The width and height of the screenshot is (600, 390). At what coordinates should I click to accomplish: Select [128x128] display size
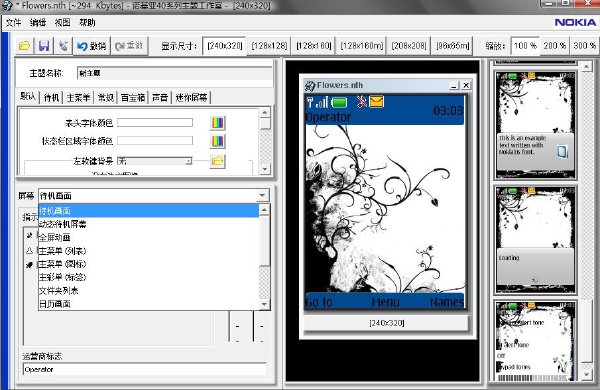pos(269,46)
